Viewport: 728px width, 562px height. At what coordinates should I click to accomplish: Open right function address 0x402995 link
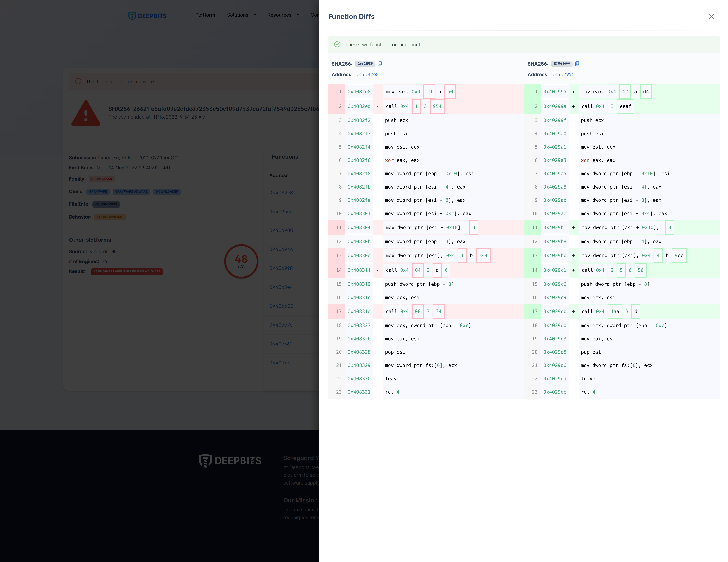[x=563, y=74]
